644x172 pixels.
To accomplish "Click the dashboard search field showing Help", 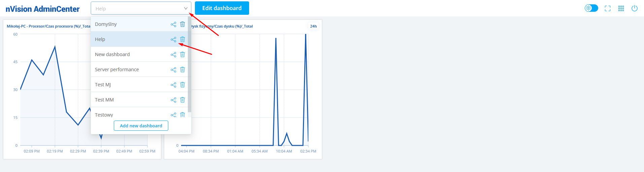I will coord(136,8).
